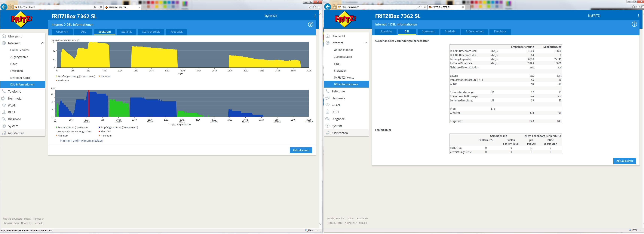Click the red pilot tone marker in Bits chart
The image size is (644, 234).
pyautogui.click(x=88, y=104)
